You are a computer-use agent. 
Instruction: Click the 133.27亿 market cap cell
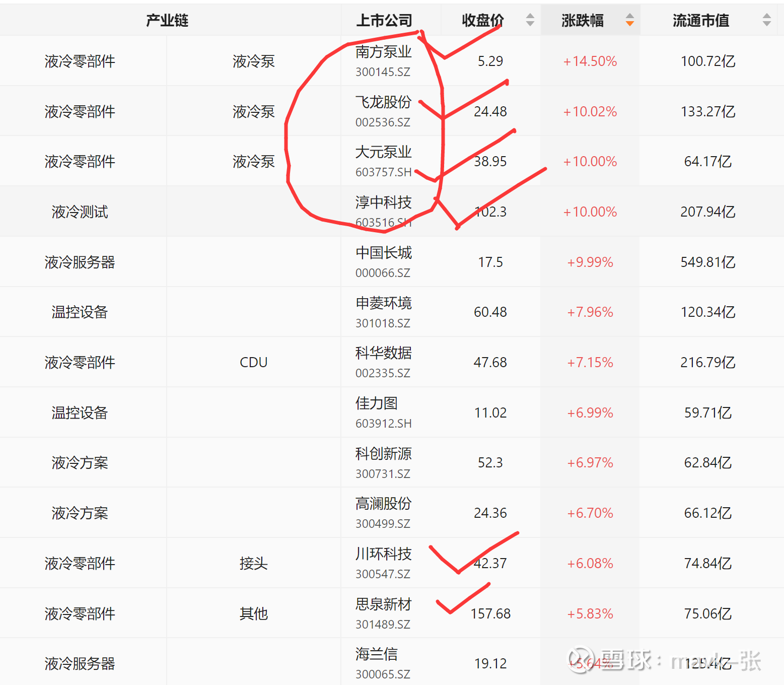(x=708, y=112)
